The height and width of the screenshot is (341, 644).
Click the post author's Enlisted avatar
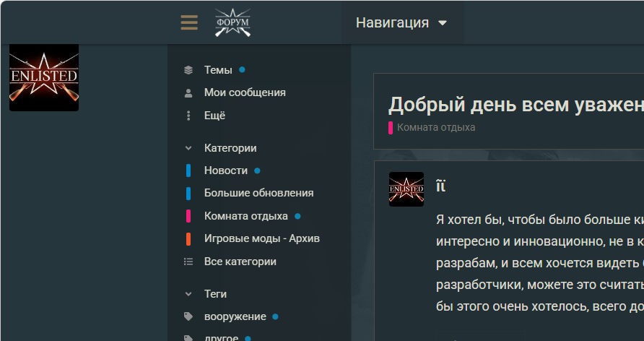click(x=406, y=189)
